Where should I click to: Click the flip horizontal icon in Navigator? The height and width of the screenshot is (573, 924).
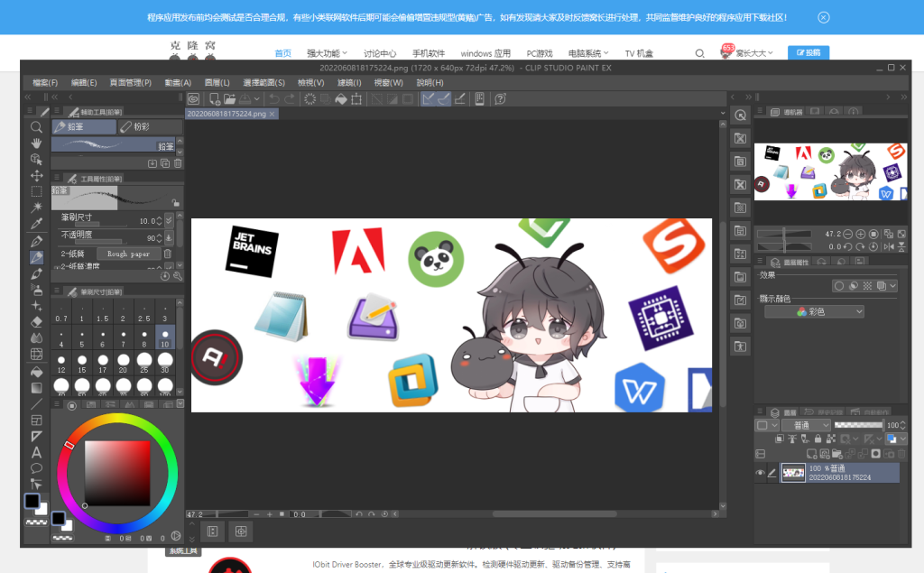tap(889, 247)
